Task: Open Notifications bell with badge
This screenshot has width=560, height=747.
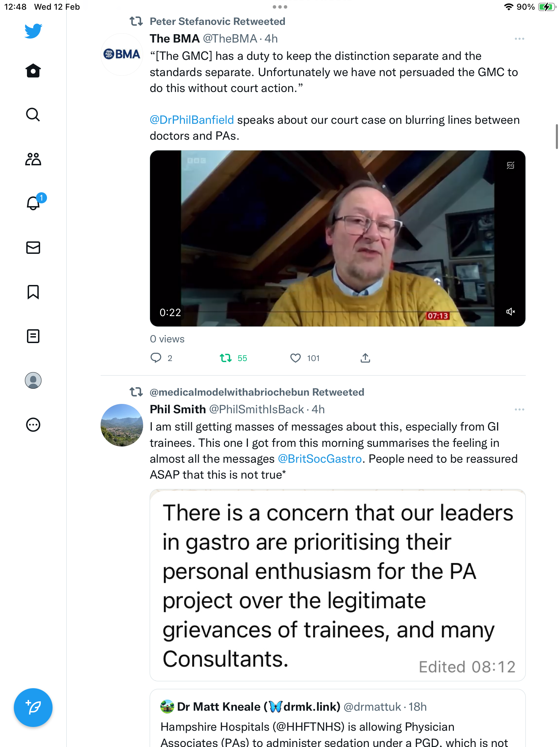Action: (x=35, y=202)
